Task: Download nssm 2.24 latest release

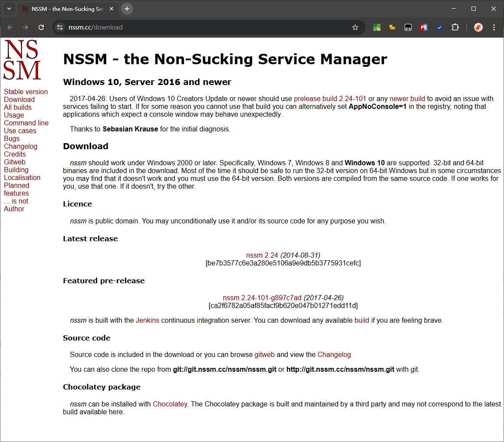Action: click(x=262, y=255)
